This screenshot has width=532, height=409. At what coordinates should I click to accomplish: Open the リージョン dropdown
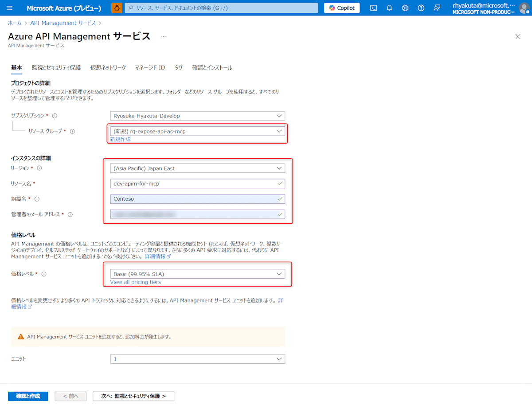[x=198, y=168]
